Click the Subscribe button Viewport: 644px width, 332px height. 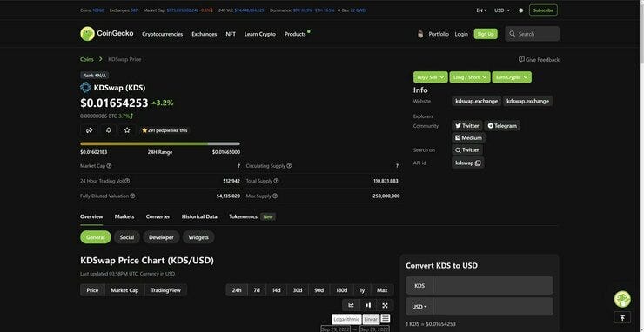point(543,10)
